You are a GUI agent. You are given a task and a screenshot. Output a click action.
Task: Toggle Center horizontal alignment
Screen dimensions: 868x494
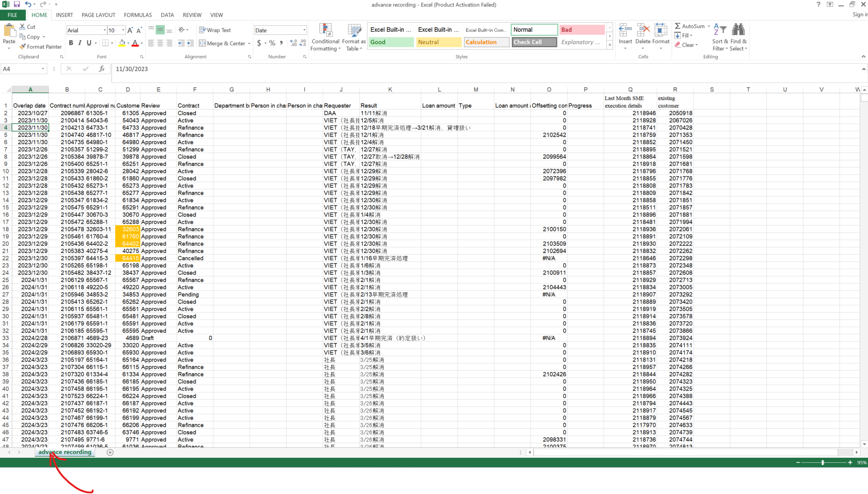point(160,44)
